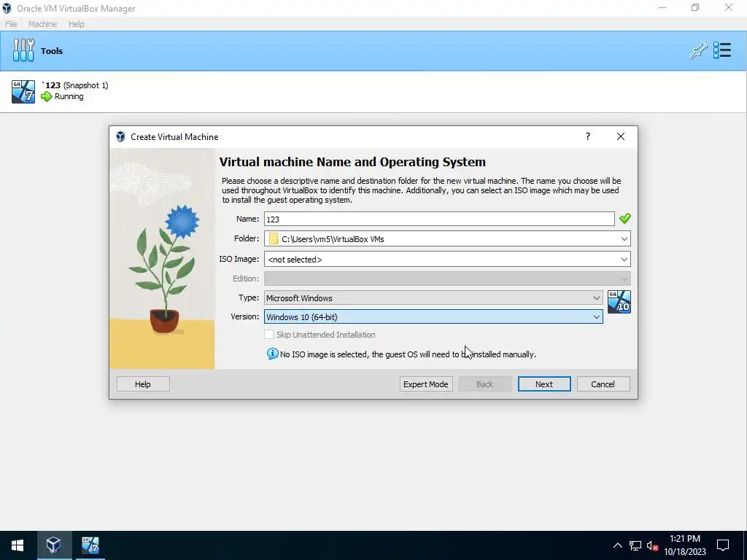Click the Windows 10 OS type icon
This screenshot has width=747, height=560.
[619, 302]
